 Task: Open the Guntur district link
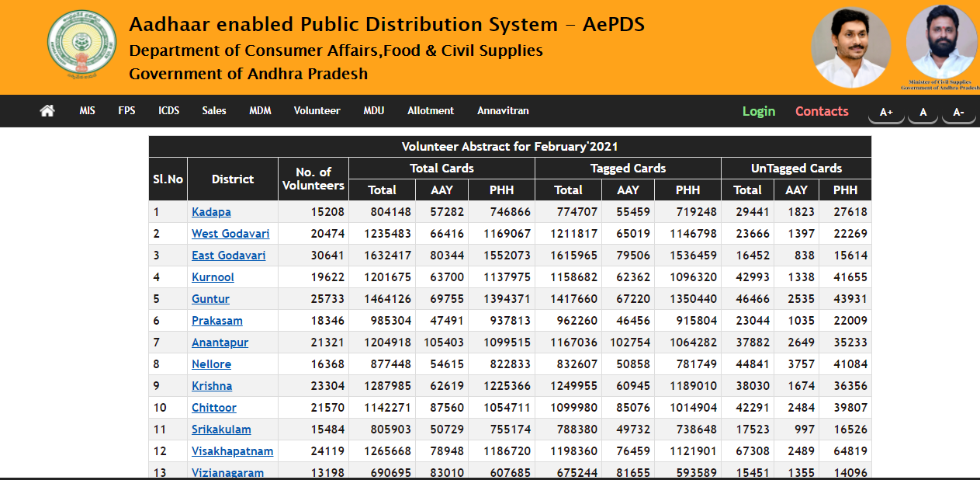(210, 299)
